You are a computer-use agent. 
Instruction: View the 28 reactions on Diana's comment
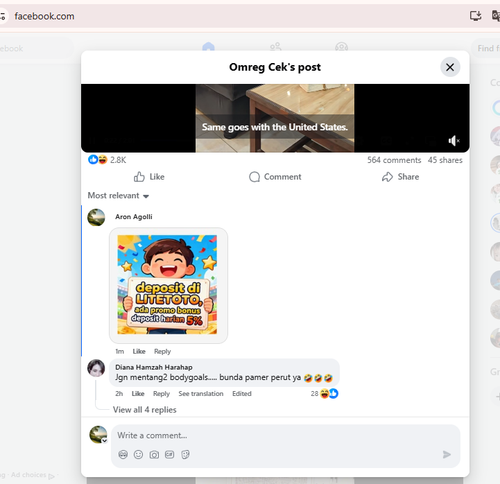point(324,394)
